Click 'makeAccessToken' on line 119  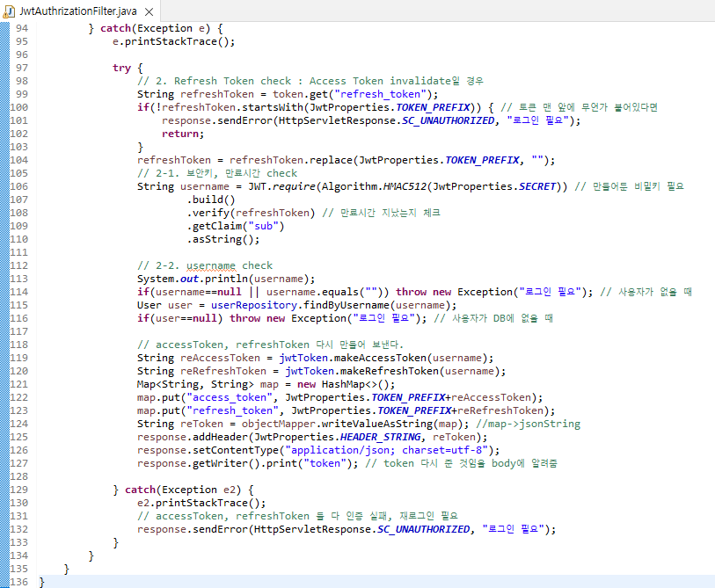[380, 359]
